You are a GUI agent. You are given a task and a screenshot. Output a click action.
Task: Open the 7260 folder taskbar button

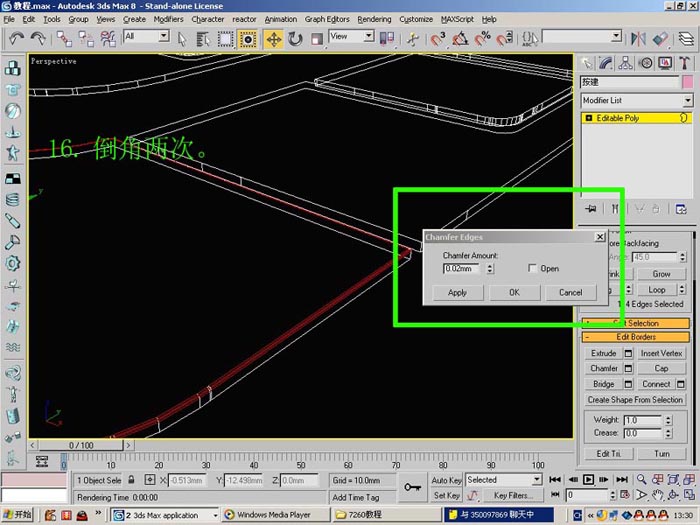(x=387, y=515)
